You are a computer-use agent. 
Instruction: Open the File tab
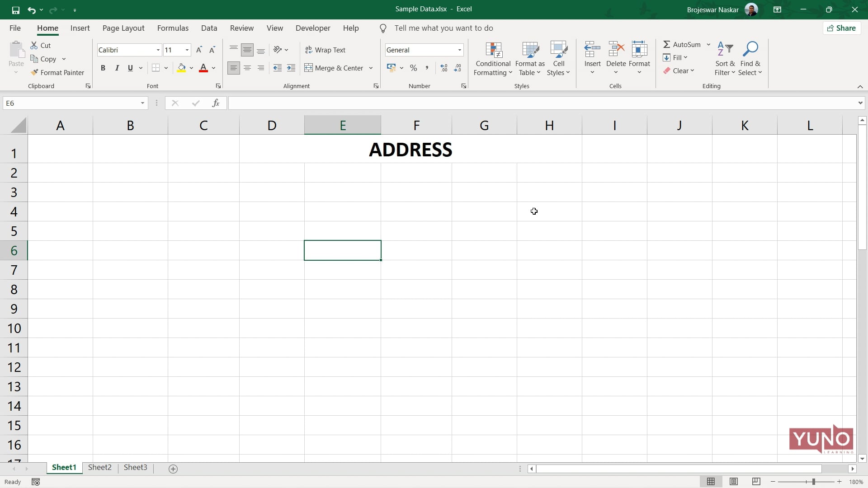click(x=15, y=28)
